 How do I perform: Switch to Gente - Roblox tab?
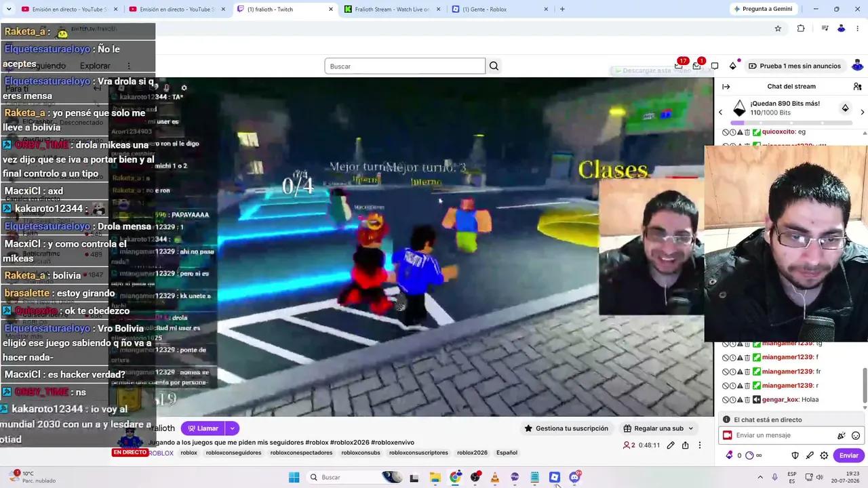coord(500,9)
